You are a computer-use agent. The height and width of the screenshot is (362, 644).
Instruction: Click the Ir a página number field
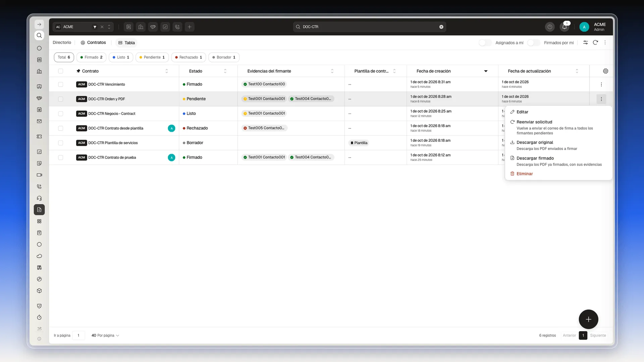pyautogui.click(x=78, y=336)
